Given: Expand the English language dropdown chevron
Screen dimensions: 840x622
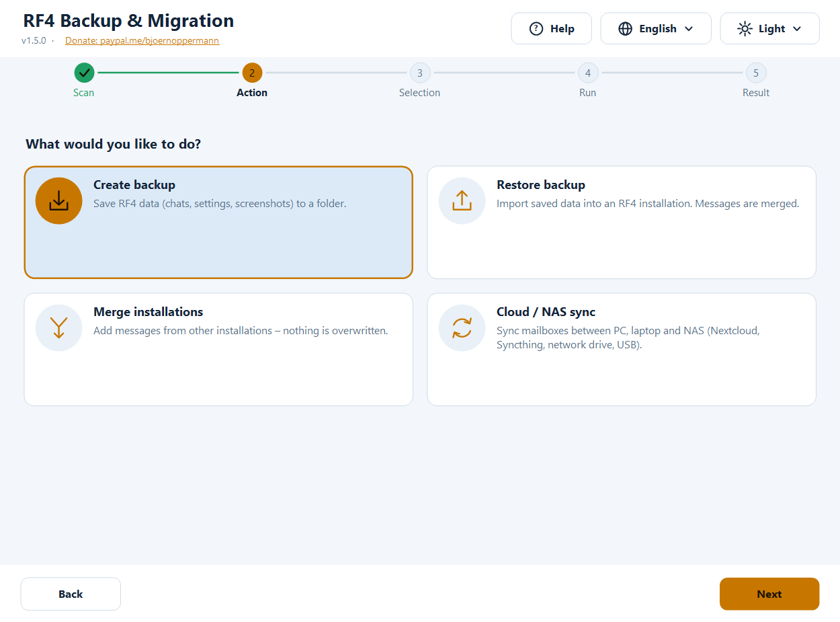Looking at the screenshot, I should coord(689,28).
